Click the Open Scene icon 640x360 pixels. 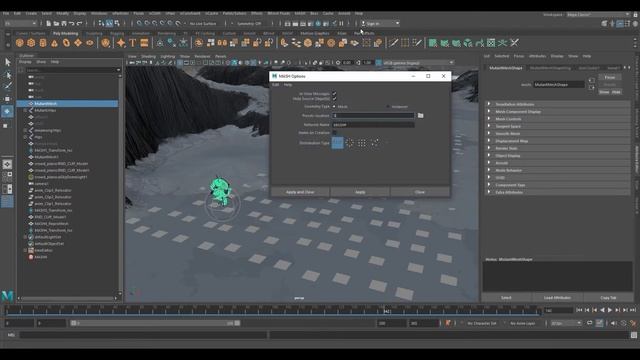[56, 24]
